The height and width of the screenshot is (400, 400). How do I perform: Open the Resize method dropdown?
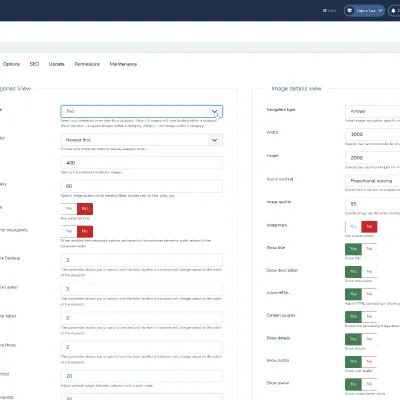pos(373,181)
